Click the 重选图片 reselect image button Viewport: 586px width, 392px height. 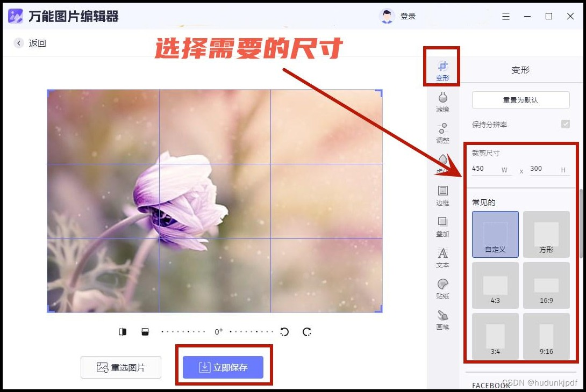pos(120,367)
